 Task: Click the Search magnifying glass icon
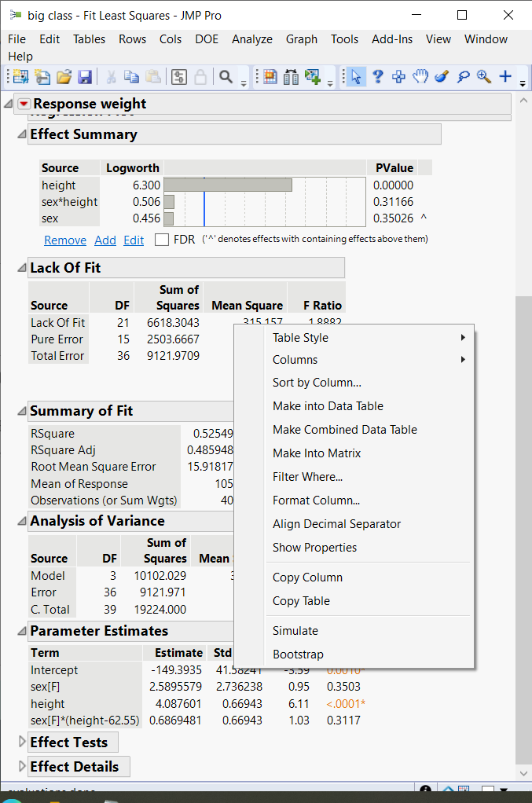(x=226, y=76)
